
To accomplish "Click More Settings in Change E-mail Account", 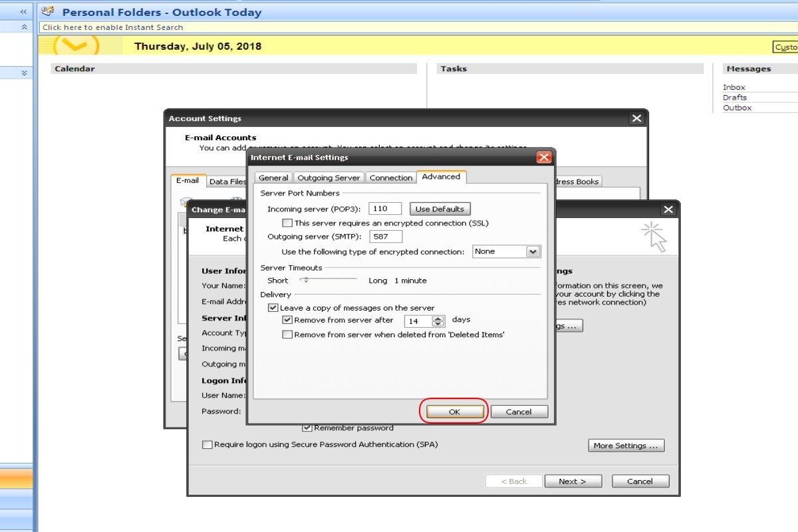I will click(626, 446).
